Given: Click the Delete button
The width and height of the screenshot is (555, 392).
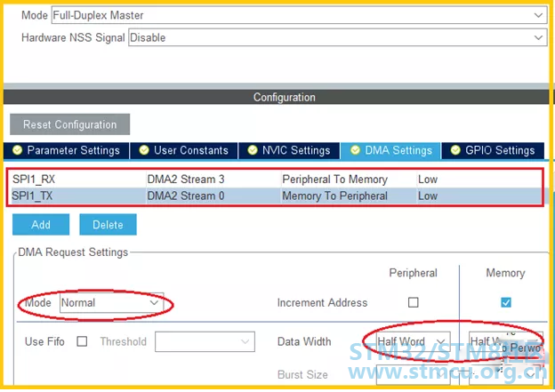Looking at the screenshot, I should pyautogui.click(x=108, y=225).
